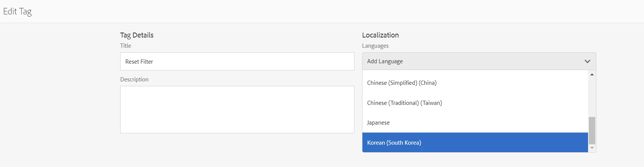
Task: Click the Description field label
Action: (134, 80)
